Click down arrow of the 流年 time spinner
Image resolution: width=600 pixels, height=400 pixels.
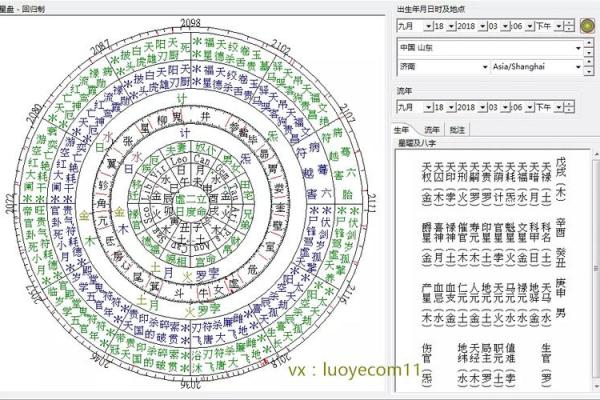571,109
